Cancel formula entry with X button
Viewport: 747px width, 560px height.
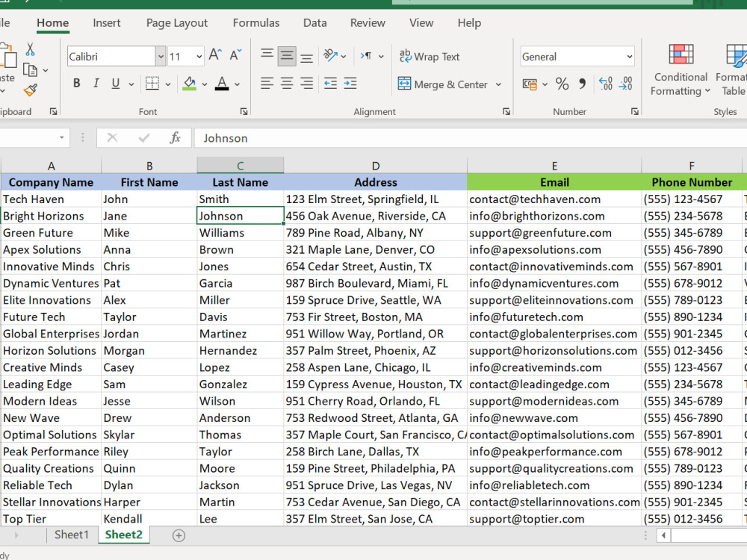[x=113, y=138]
